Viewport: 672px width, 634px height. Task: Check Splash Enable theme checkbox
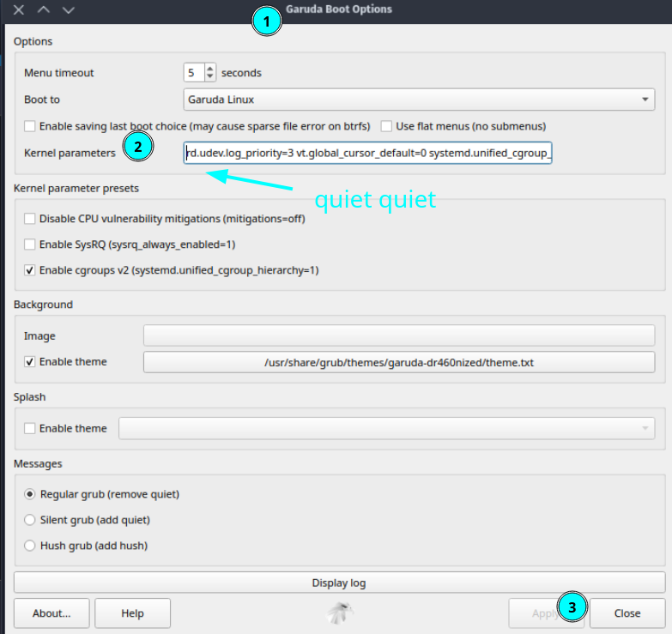point(29,428)
